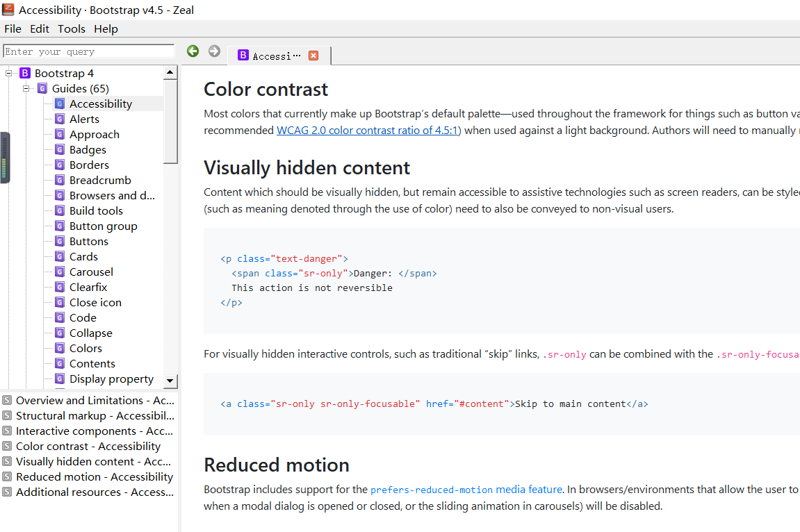The height and width of the screenshot is (532, 800).
Task: Click the icon beside Borders guide
Action: 60,165
